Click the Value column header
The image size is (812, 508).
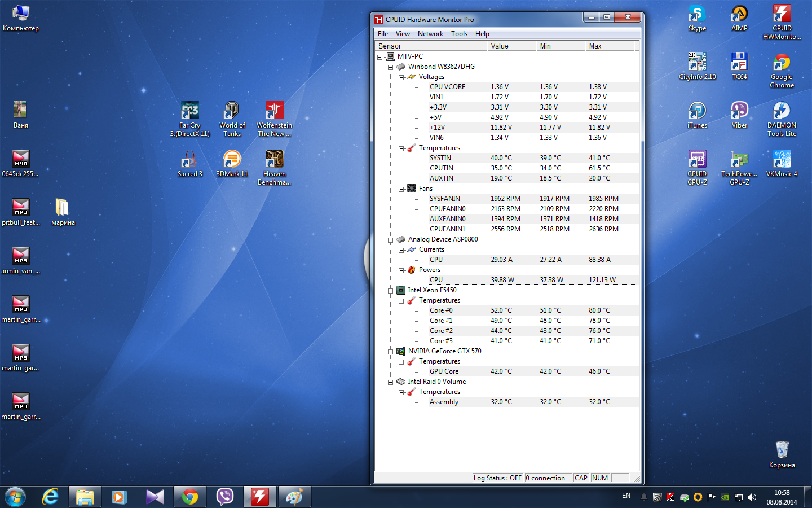coord(511,46)
